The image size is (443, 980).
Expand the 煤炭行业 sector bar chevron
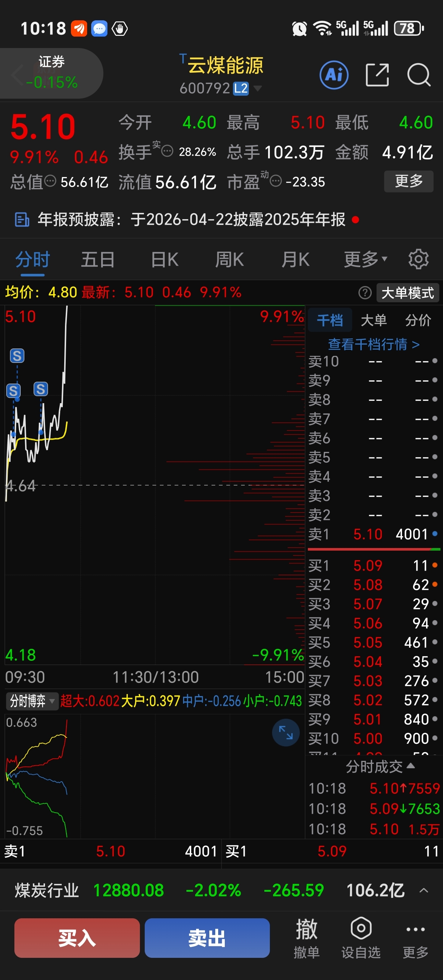point(424,890)
